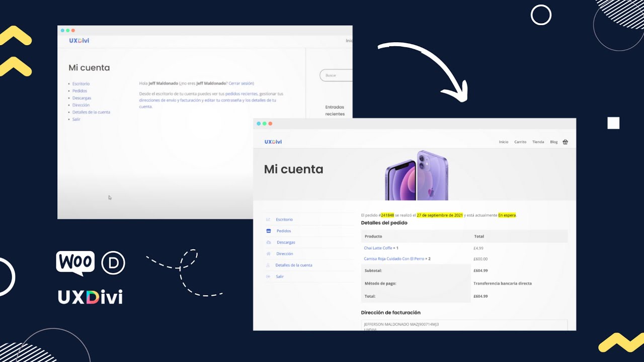Click the Transferencia bancaria directa value
Viewport: 644px width, 362px height.
503,284
